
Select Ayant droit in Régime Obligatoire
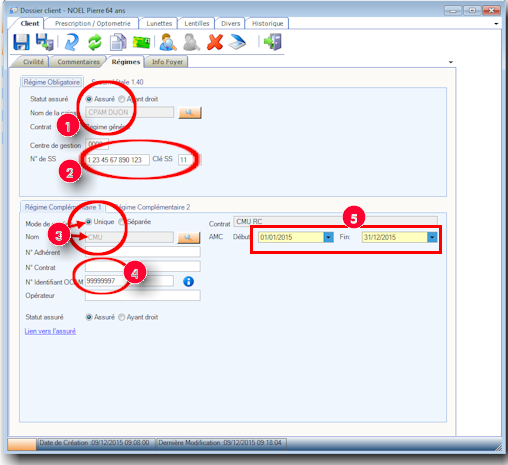122,99
